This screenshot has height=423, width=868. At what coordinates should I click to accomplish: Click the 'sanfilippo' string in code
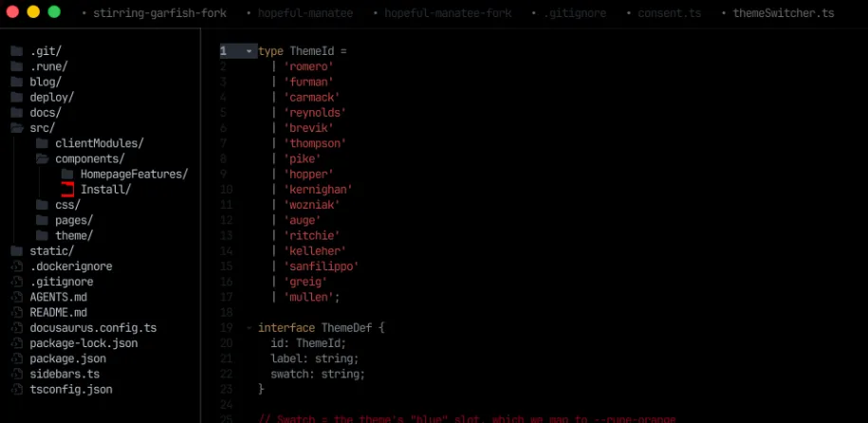[x=322, y=267]
